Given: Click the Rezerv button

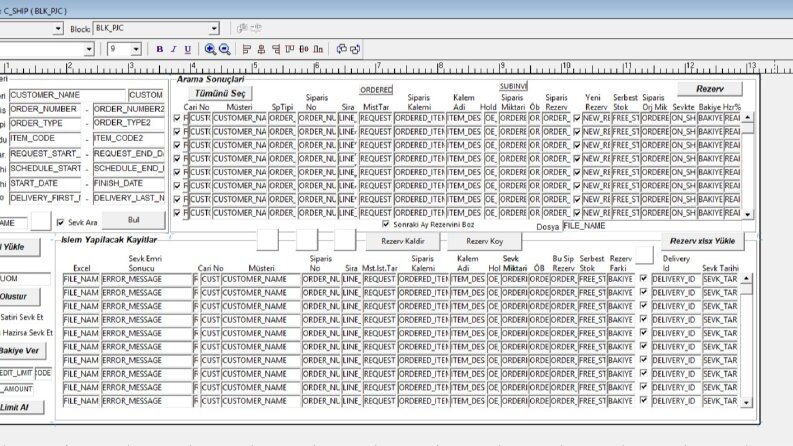Looking at the screenshot, I should (x=710, y=89).
